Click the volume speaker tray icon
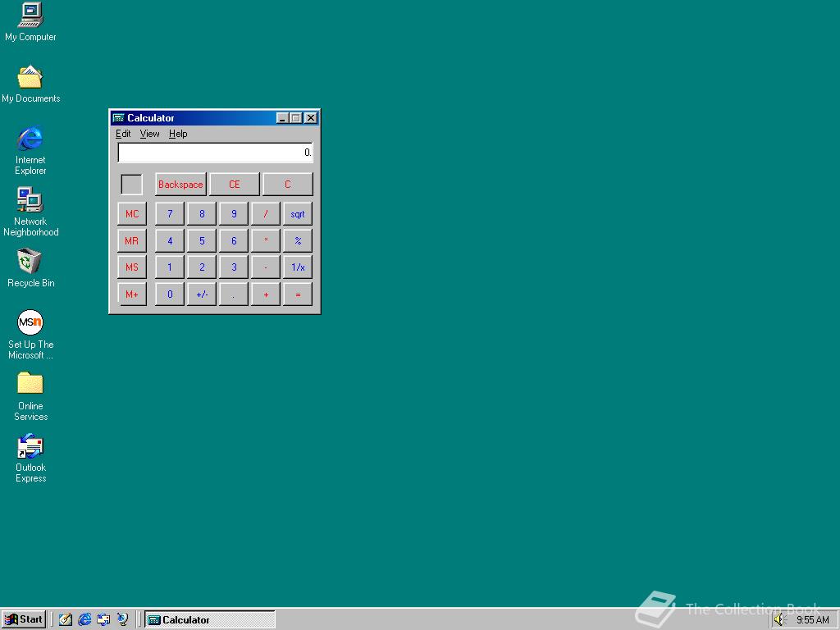 point(779,620)
